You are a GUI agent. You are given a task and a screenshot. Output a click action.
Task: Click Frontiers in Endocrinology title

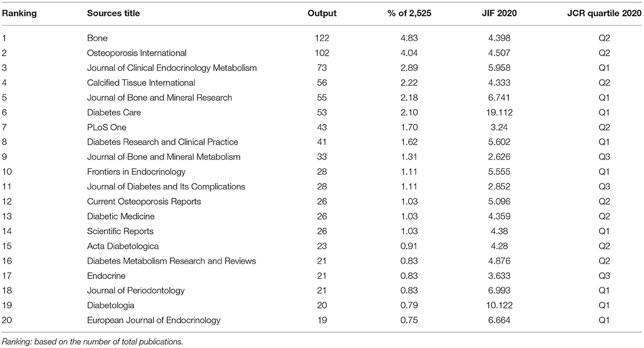tap(136, 171)
